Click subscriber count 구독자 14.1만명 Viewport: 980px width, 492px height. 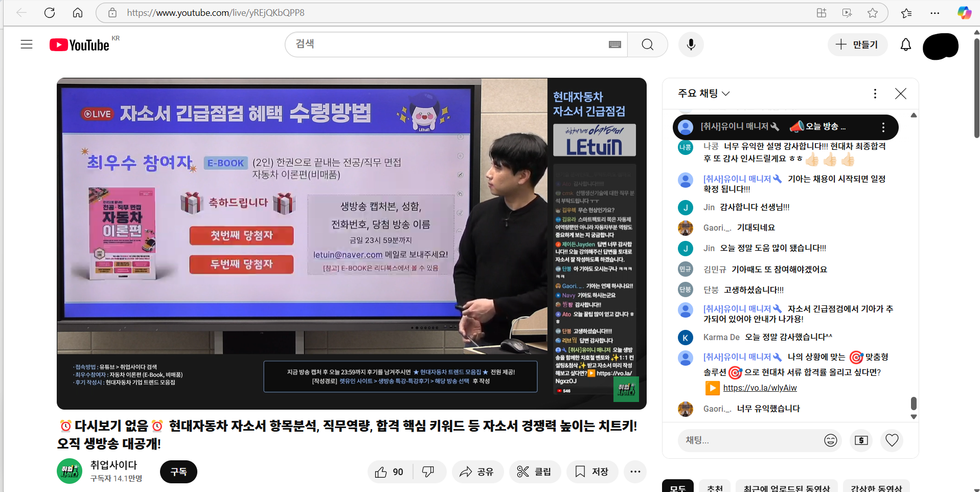116,479
